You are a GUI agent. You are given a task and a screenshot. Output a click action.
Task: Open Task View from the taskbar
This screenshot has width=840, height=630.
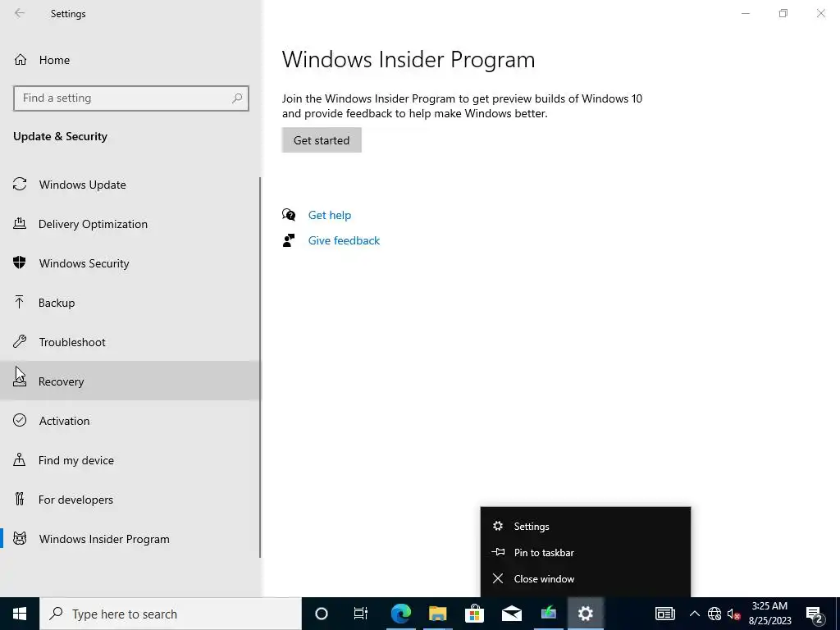pos(361,614)
